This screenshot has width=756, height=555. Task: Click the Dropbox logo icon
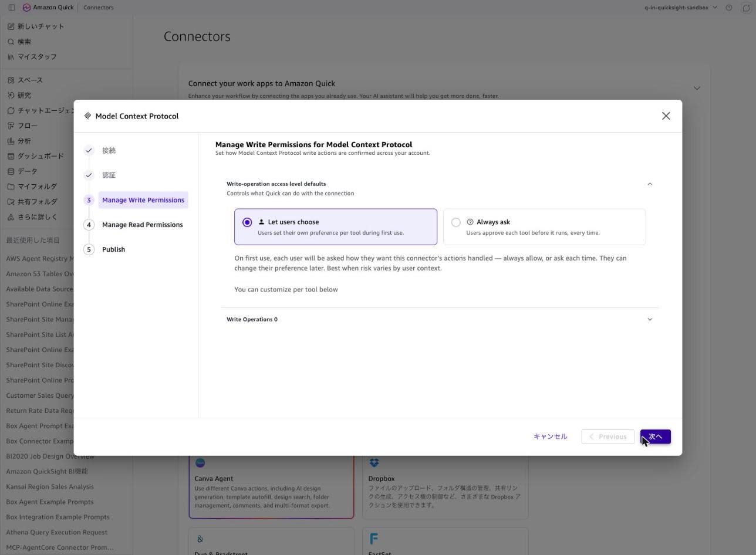pyautogui.click(x=374, y=463)
